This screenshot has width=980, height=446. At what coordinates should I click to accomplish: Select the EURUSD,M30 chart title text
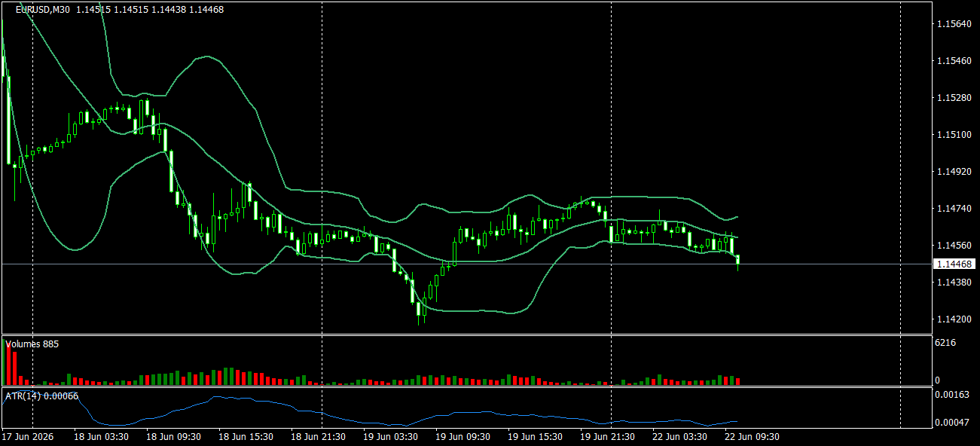coord(42,10)
